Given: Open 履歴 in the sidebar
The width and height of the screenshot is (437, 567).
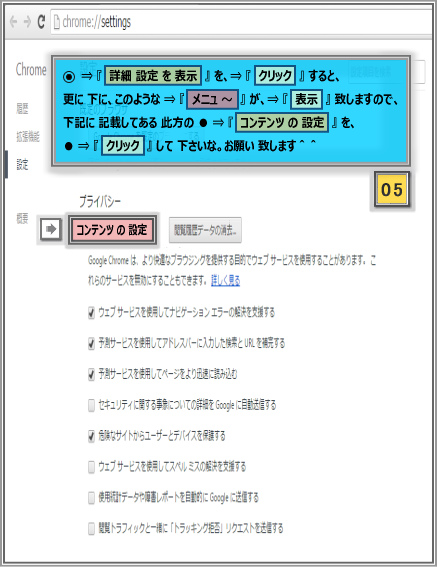Looking at the screenshot, I should point(22,108).
